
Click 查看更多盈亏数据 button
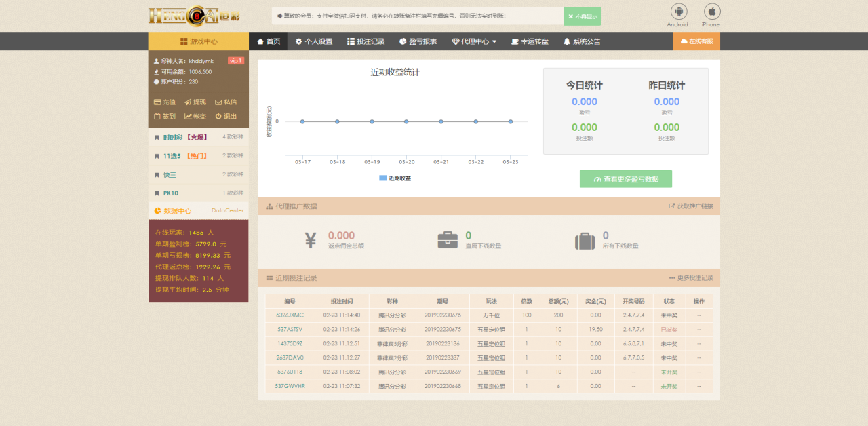click(625, 179)
